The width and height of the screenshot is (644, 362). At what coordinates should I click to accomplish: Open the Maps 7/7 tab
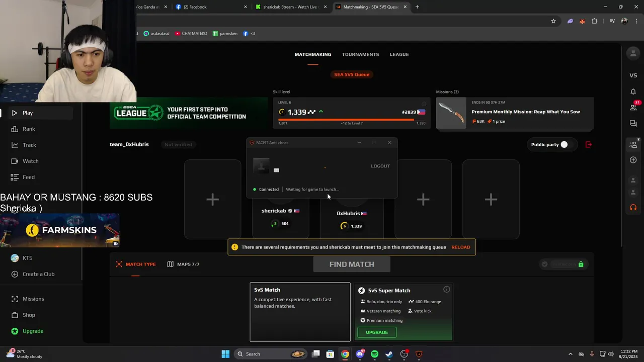pyautogui.click(x=184, y=264)
